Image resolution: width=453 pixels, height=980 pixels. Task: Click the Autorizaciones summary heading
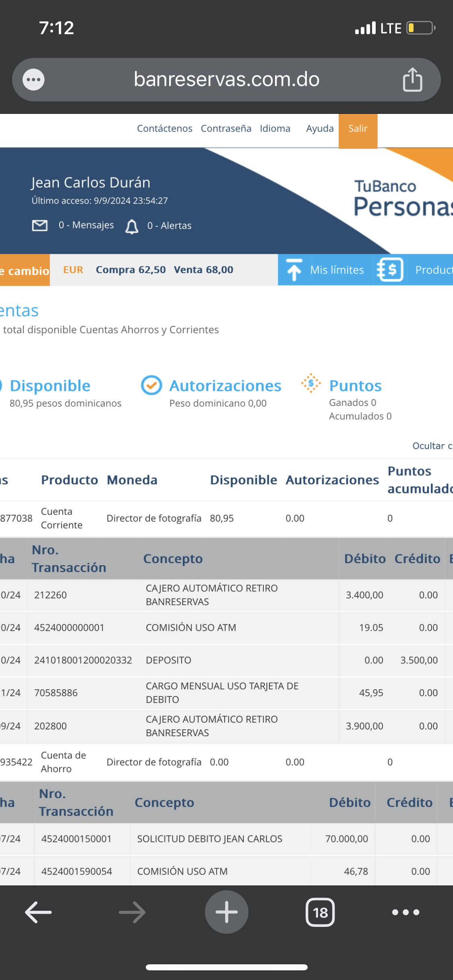[x=225, y=386]
